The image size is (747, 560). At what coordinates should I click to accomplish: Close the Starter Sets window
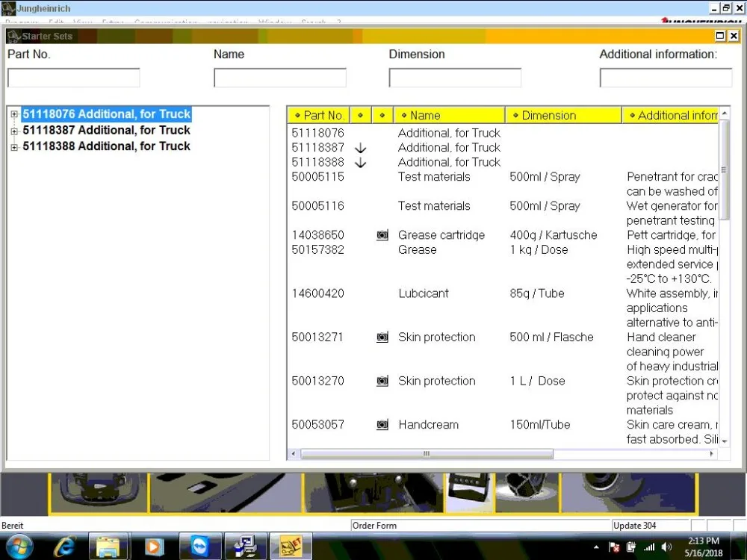pos(734,36)
